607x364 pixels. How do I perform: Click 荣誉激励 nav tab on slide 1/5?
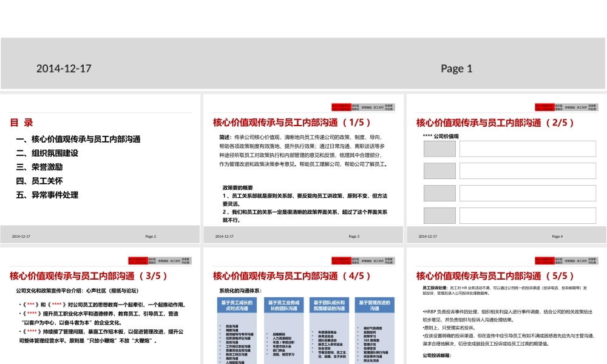click(366, 107)
